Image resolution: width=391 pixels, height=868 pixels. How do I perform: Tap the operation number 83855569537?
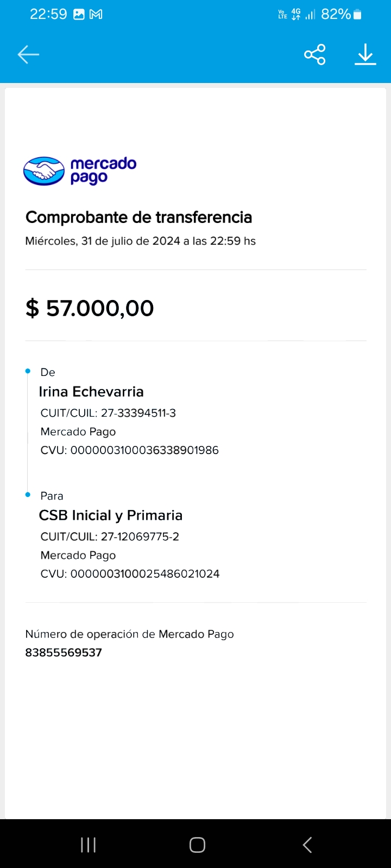64,653
